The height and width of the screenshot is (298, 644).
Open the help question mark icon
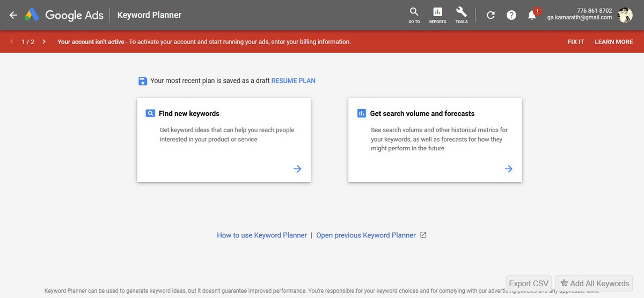point(511,15)
